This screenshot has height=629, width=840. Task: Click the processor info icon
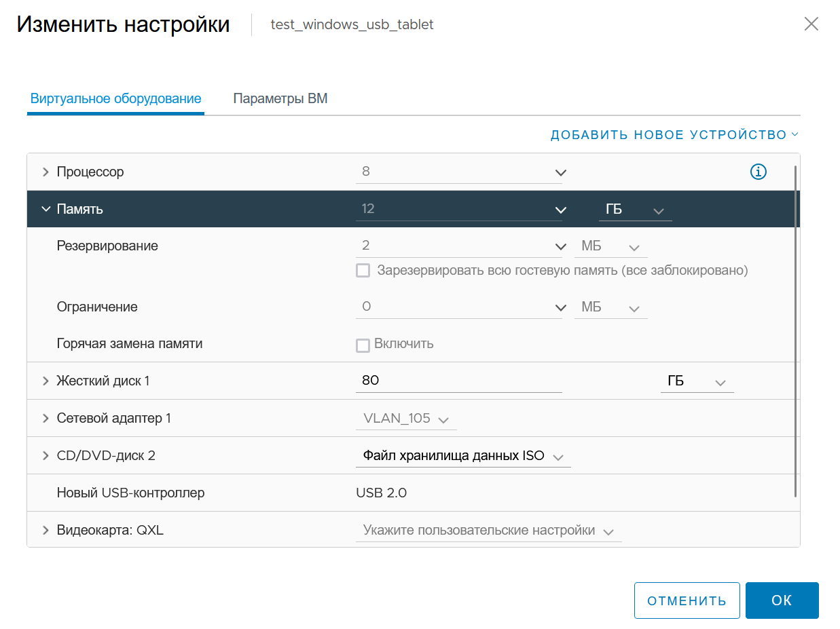pos(758,172)
